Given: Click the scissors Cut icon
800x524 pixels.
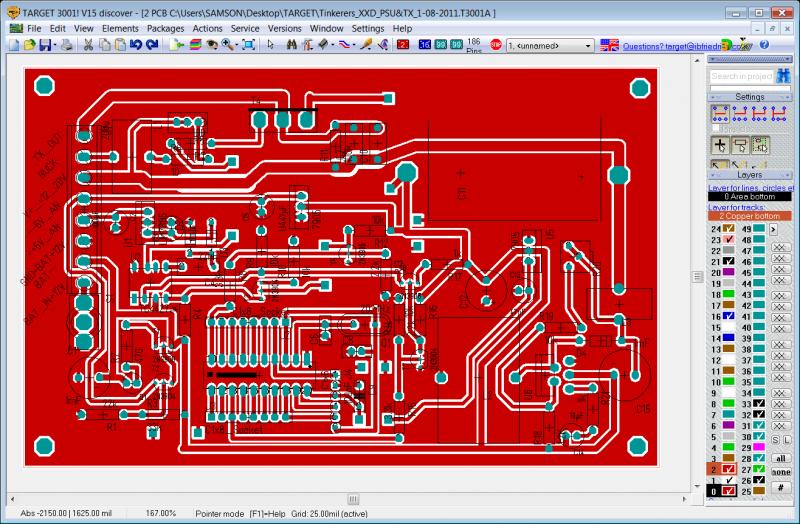Looking at the screenshot, I should (89, 45).
